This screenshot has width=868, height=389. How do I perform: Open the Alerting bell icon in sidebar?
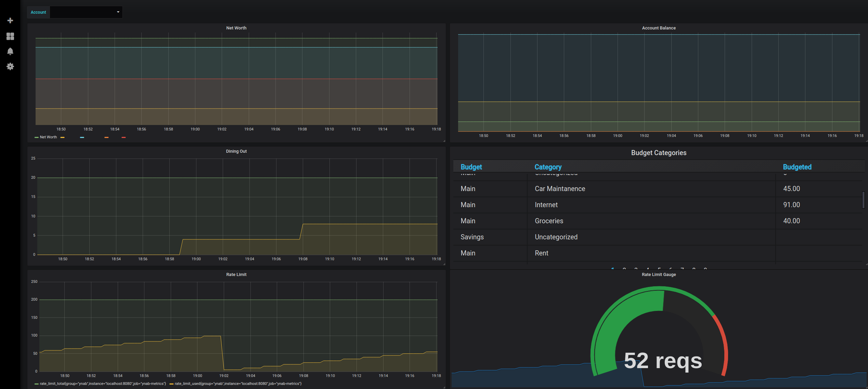[10, 51]
